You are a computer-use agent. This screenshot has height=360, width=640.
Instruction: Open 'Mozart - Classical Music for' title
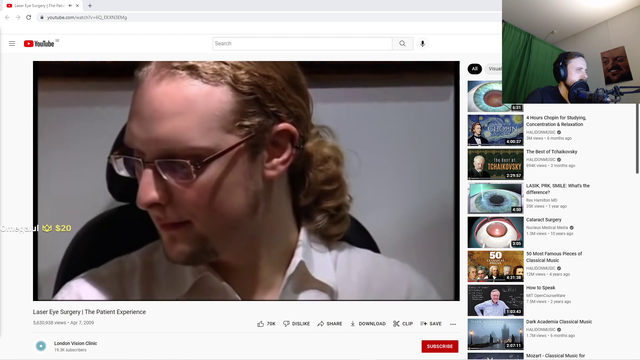click(x=556, y=356)
